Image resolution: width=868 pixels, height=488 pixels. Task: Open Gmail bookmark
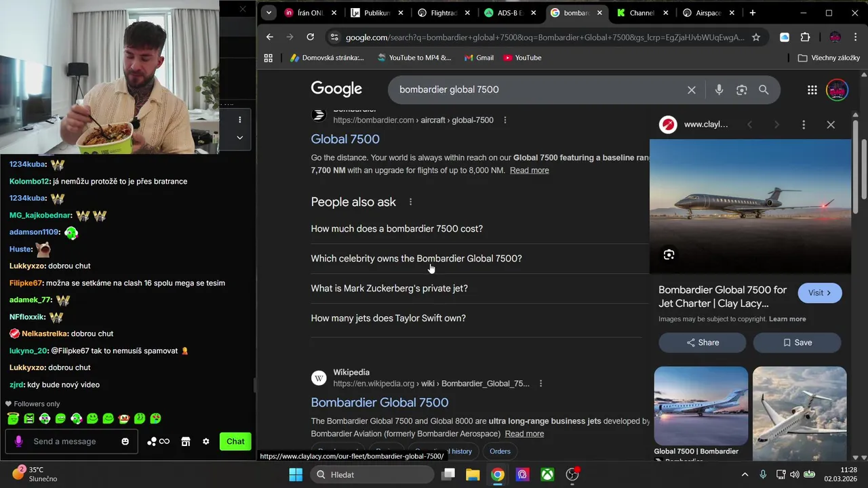click(479, 58)
